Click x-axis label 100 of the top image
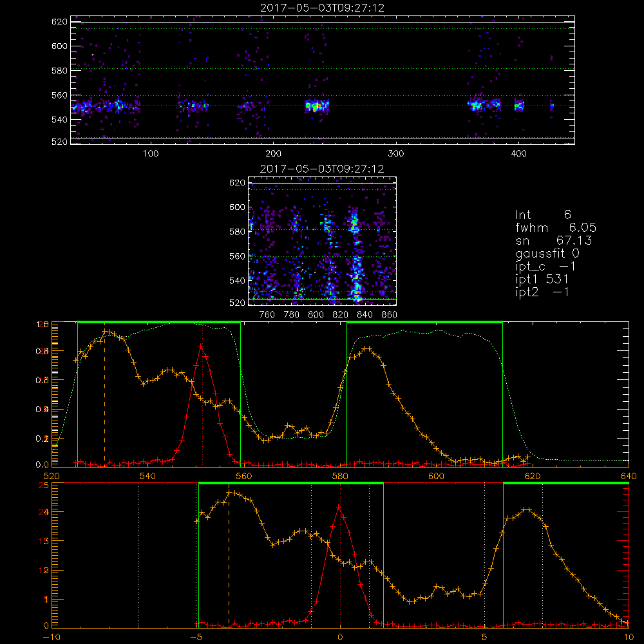The image size is (644, 644). coord(151,154)
